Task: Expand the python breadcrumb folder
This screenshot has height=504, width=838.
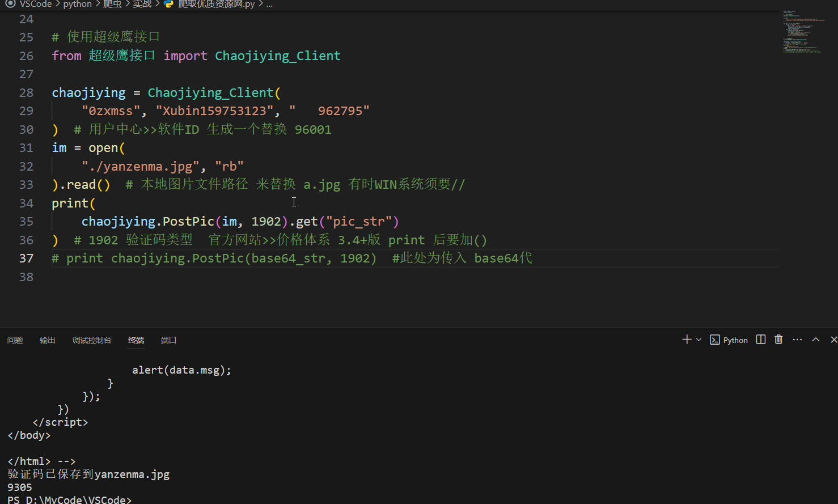Action: click(x=77, y=4)
